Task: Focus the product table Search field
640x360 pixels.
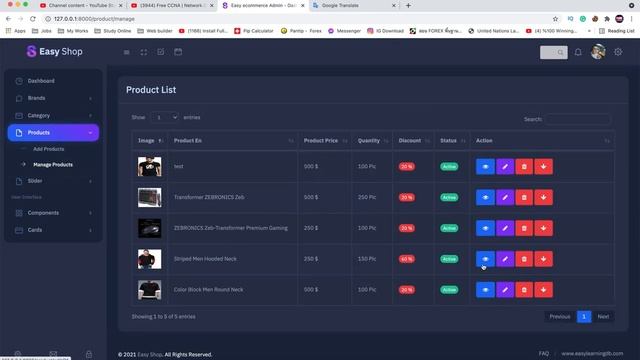Action: pos(578,119)
